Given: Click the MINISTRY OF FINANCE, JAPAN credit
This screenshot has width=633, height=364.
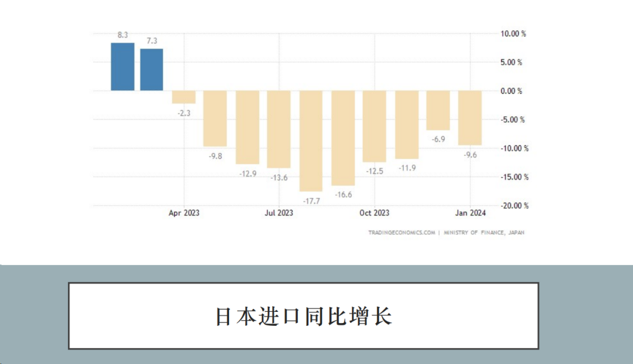Looking at the screenshot, I should click(484, 233).
